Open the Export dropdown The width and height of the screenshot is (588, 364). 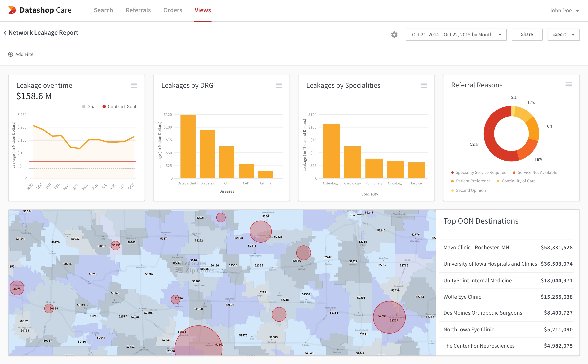pyautogui.click(x=563, y=35)
